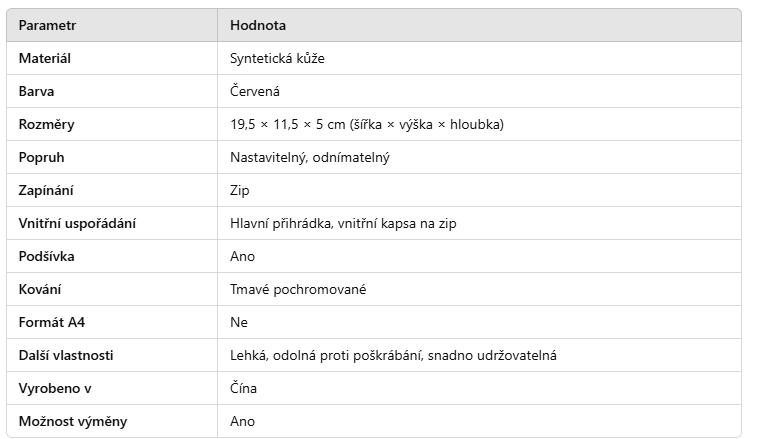Click the Vnitřní uspořádání label
This screenshot has height=439, width=779.
pyautogui.click(x=77, y=223)
